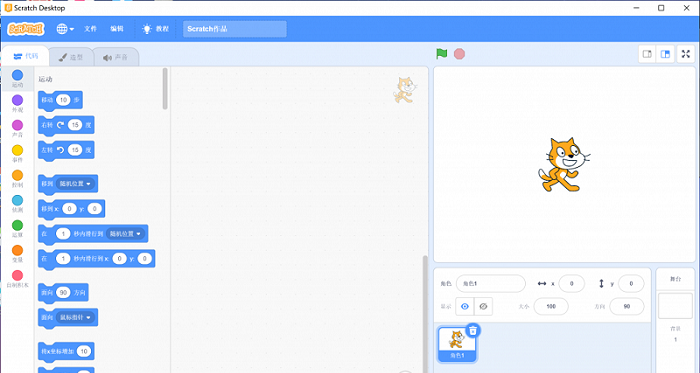The image size is (700, 373).
Task: Click the sprite y coordinate field
Action: [x=631, y=283]
